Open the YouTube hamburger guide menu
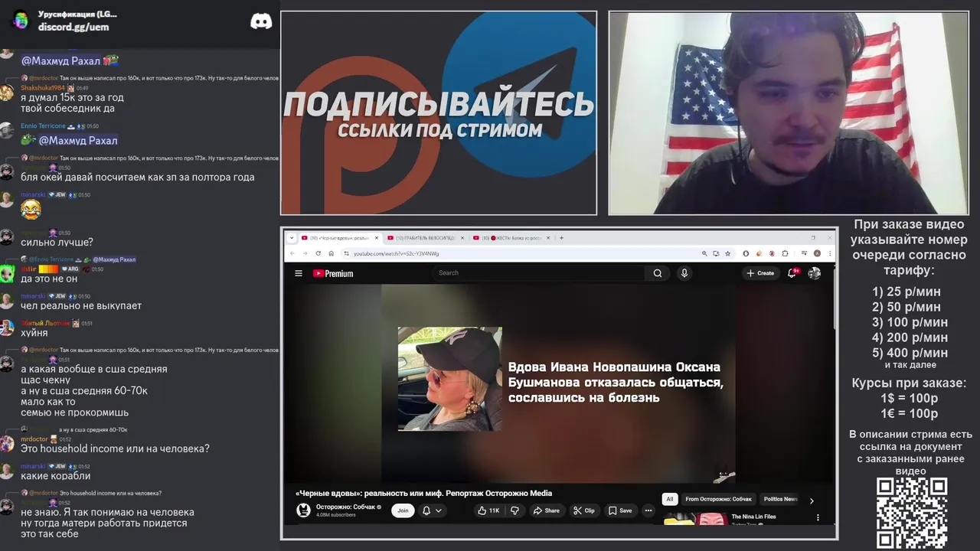 click(299, 273)
